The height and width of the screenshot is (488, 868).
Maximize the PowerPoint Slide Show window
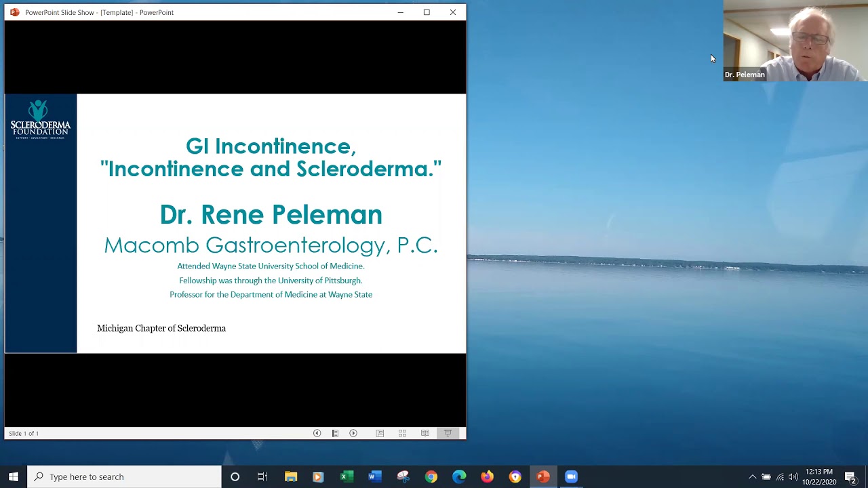(427, 12)
